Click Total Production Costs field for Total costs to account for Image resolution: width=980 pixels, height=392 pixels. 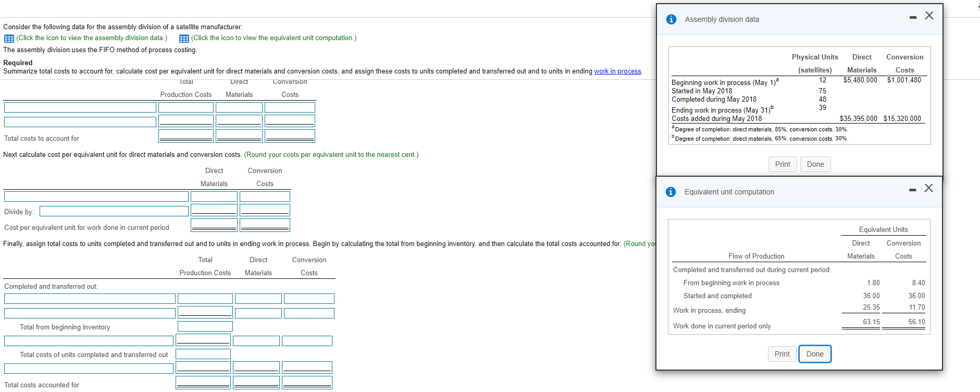click(186, 136)
